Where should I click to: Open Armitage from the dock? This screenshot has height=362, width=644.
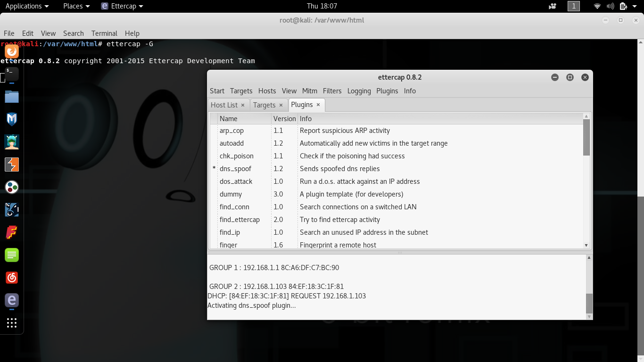pyautogui.click(x=12, y=141)
